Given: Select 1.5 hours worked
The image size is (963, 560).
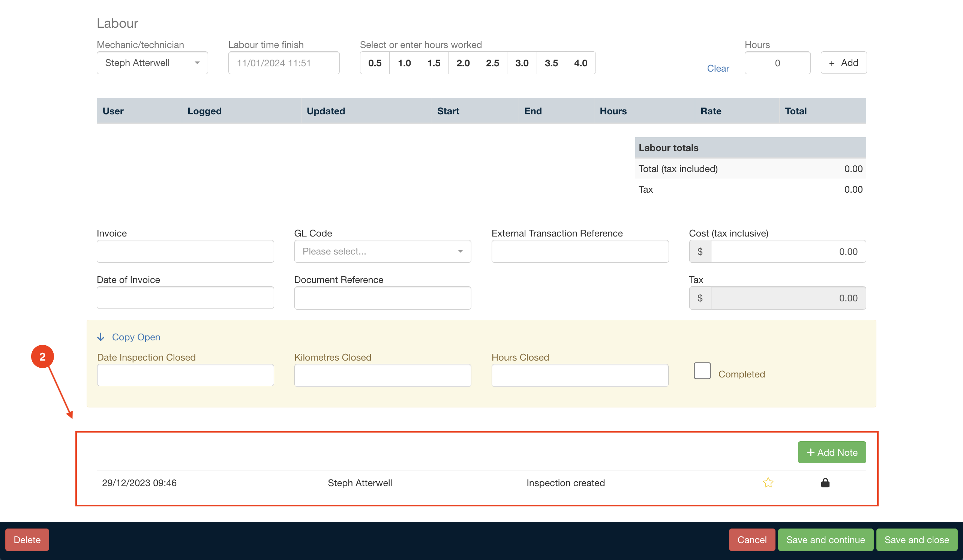Looking at the screenshot, I should point(434,63).
